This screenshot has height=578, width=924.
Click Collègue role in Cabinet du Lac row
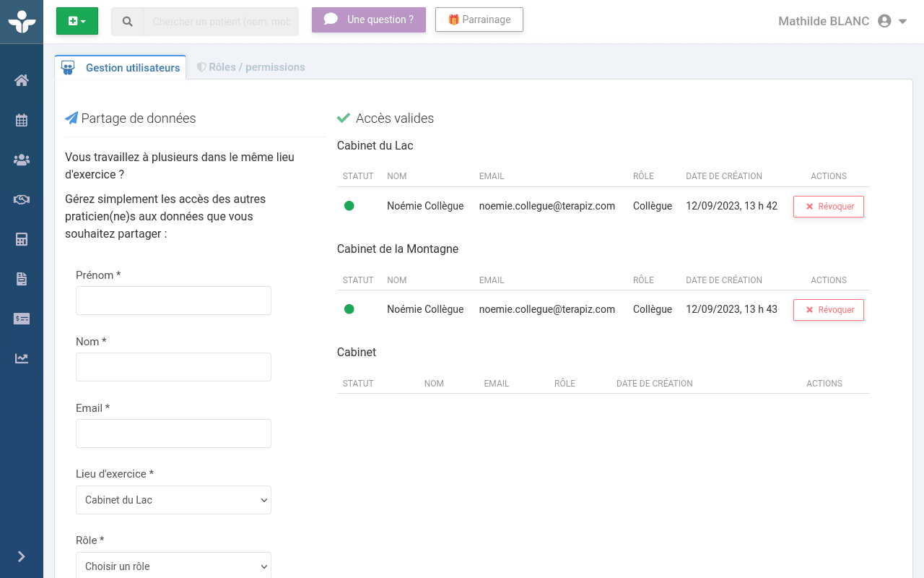pos(653,206)
